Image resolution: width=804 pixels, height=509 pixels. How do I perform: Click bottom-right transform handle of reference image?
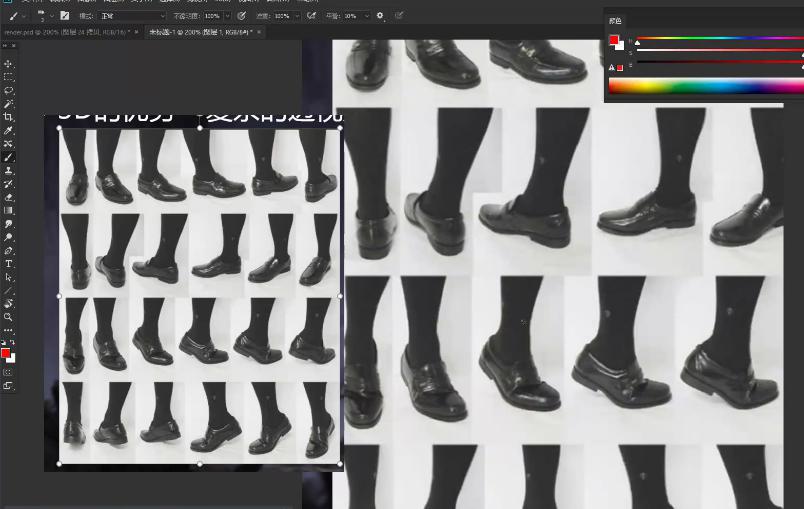point(340,464)
